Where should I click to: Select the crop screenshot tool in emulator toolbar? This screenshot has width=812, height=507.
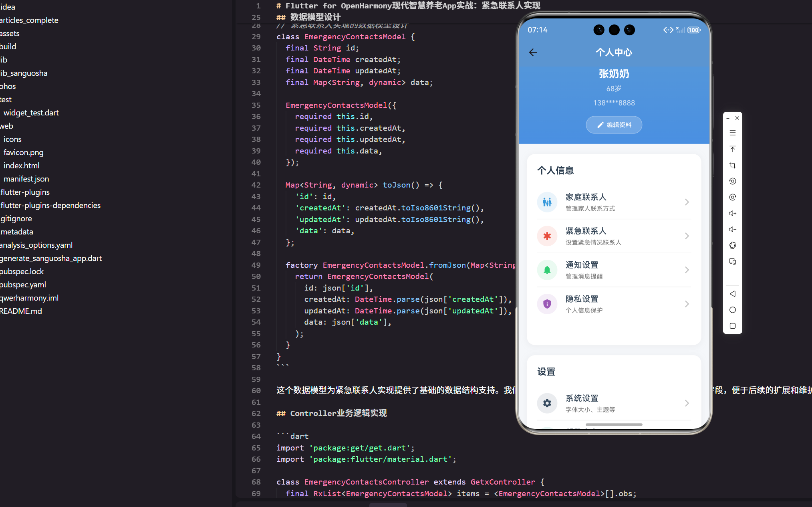(x=733, y=165)
